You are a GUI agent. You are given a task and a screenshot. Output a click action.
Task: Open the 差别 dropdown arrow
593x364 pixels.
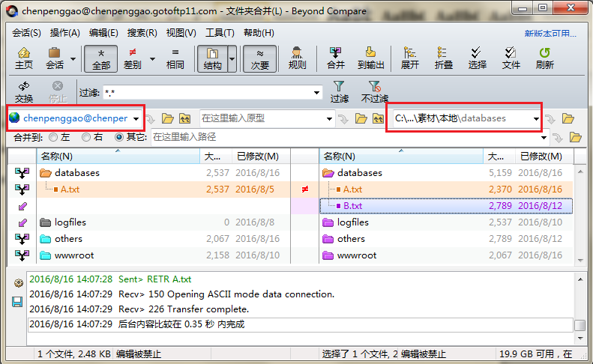pos(152,59)
